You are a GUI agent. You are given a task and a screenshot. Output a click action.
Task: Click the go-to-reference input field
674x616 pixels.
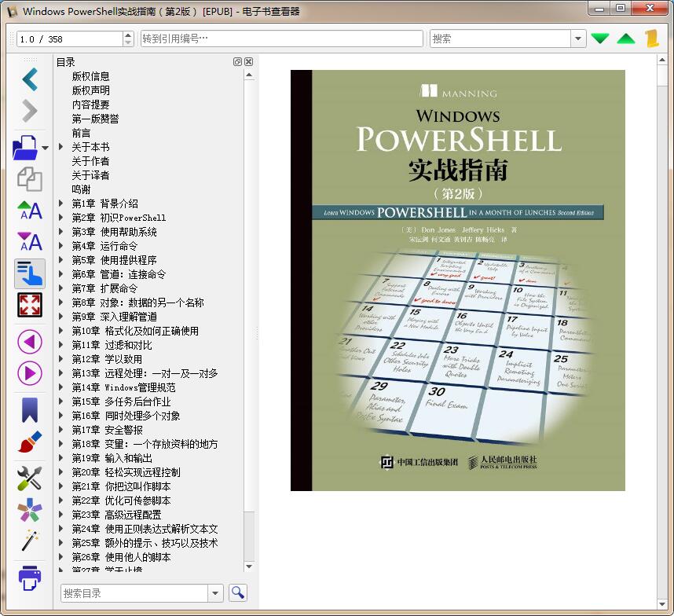coord(282,38)
